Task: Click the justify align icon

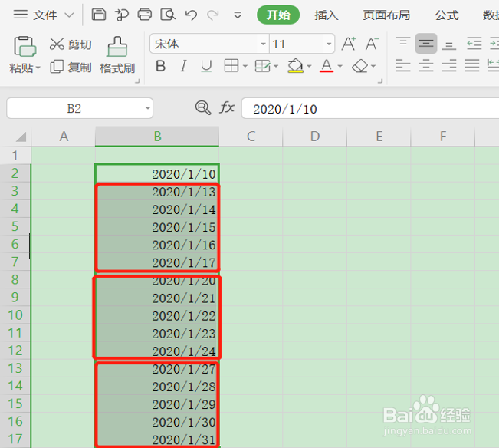Action: coord(472,66)
